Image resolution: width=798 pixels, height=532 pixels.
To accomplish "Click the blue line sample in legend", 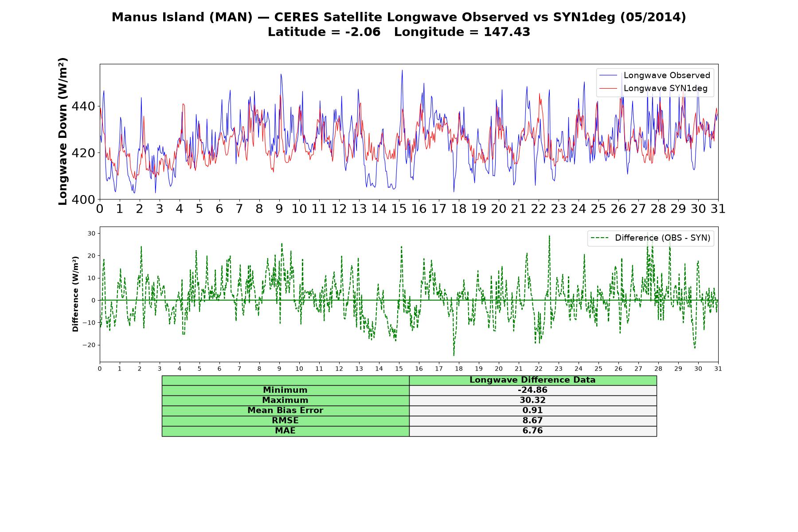I will tap(608, 75).
